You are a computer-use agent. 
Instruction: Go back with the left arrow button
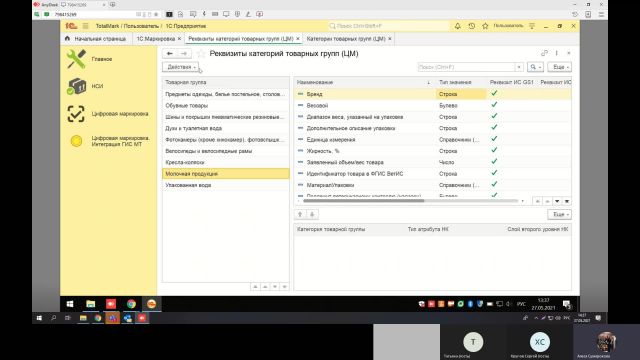click(170, 53)
